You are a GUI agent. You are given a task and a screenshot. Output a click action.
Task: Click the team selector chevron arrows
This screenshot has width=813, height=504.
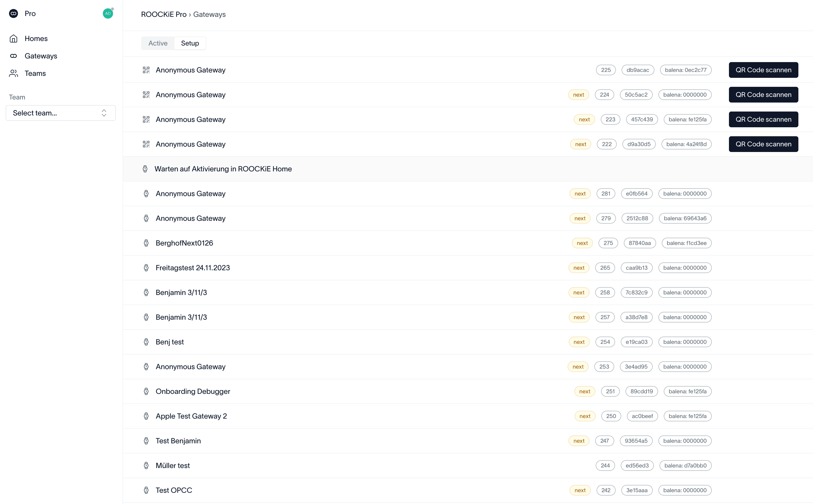pyautogui.click(x=104, y=113)
